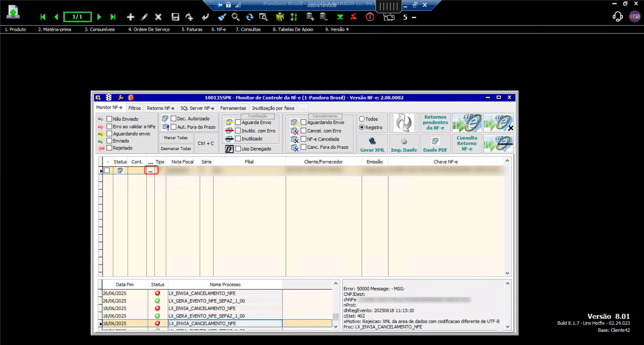Tick the NF-e Cancelada checkbox
Image resolution: width=644 pixels, height=345 pixels.
point(304,139)
